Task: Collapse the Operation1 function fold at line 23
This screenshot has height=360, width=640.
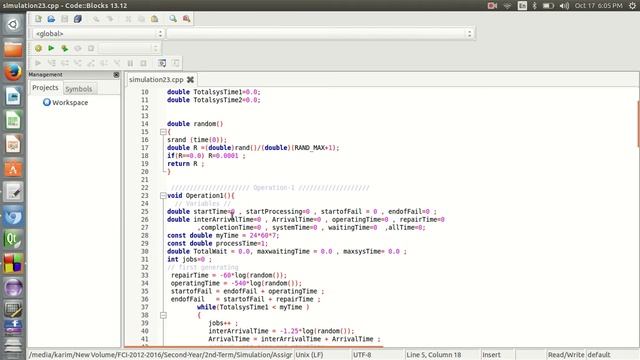Action: [x=163, y=196]
